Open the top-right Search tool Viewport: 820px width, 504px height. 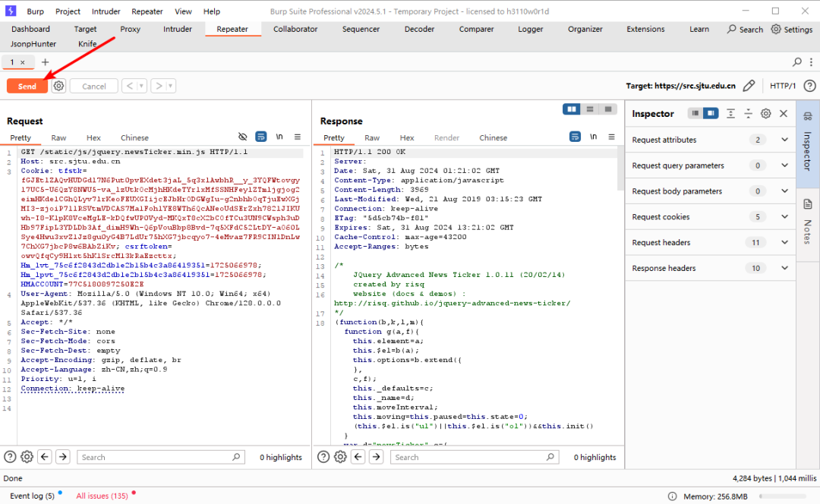pos(745,30)
